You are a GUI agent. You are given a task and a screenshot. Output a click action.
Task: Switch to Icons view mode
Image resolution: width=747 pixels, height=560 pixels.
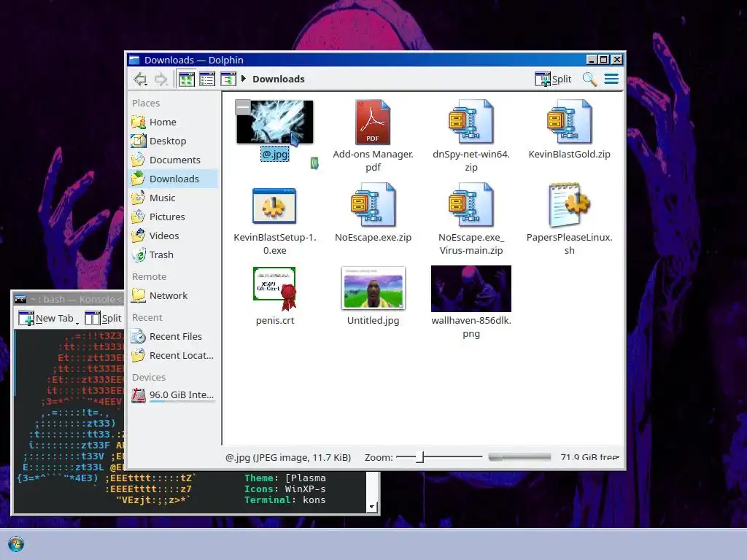(x=186, y=79)
